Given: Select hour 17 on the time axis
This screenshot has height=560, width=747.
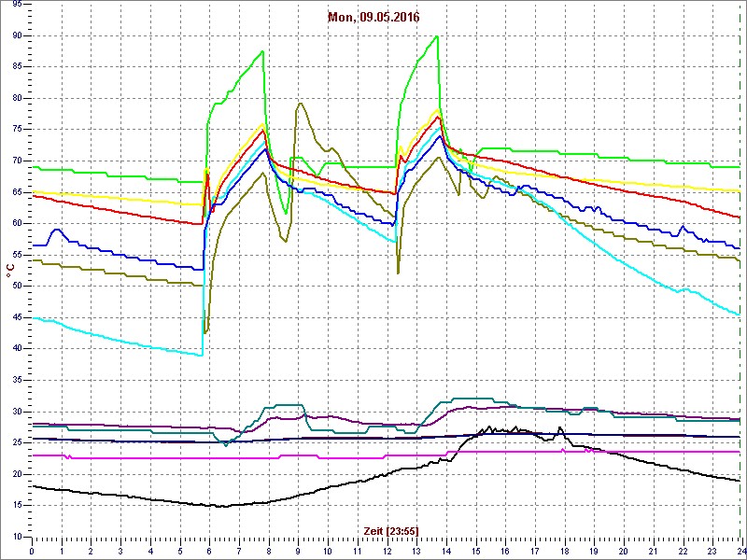Looking at the screenshot, I should click(x=535, y=552).
